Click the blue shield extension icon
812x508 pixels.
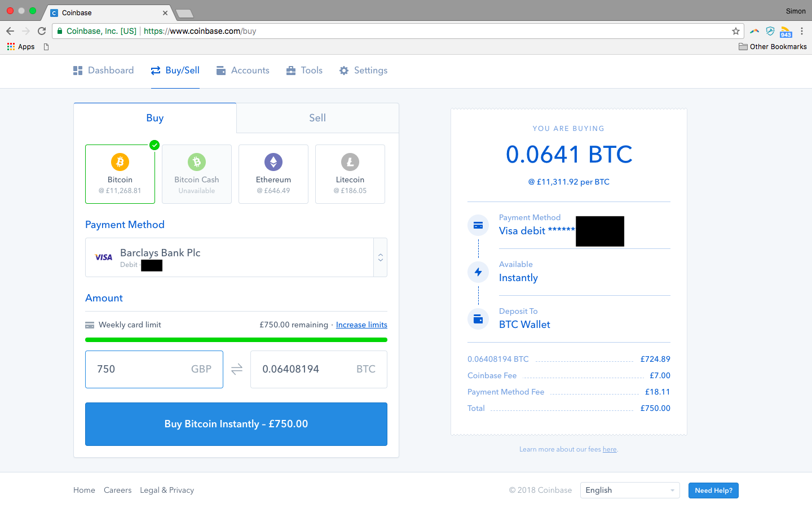click(770, 31)
